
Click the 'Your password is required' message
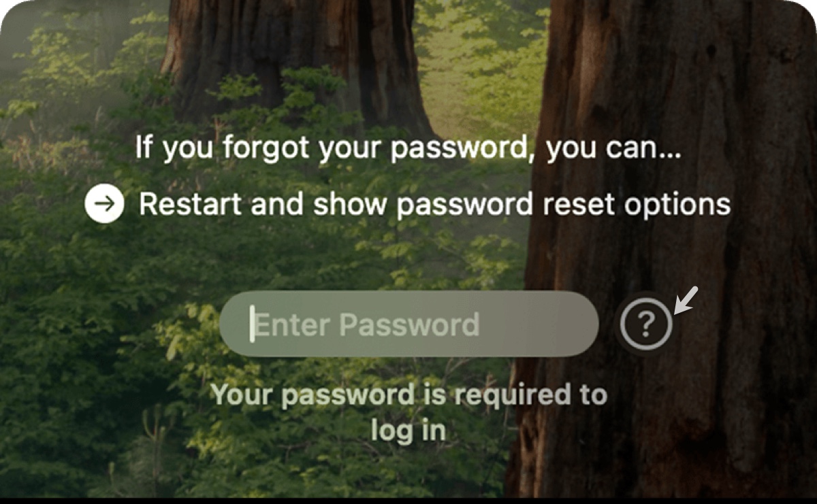coord(408,412)
